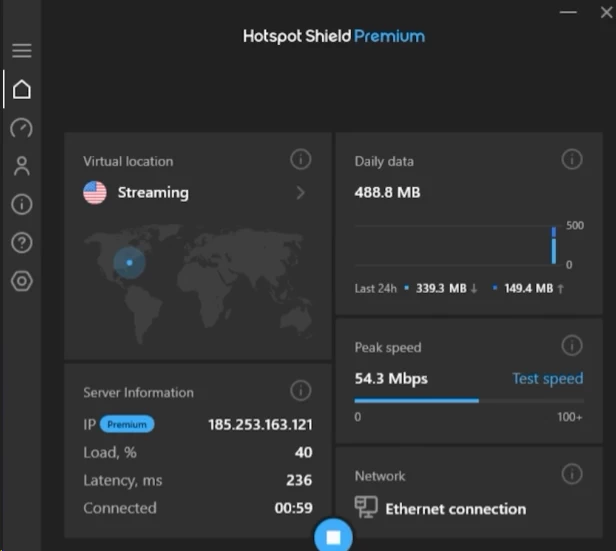Click the Latency value 236
This screenshot has width=616, height=551.
tap(299, 480)
